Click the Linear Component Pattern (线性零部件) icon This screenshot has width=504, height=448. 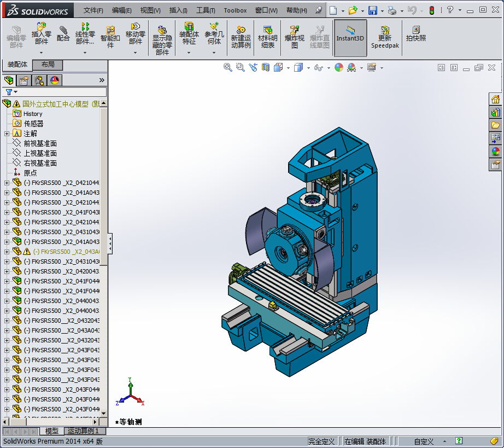coord(85,34)
